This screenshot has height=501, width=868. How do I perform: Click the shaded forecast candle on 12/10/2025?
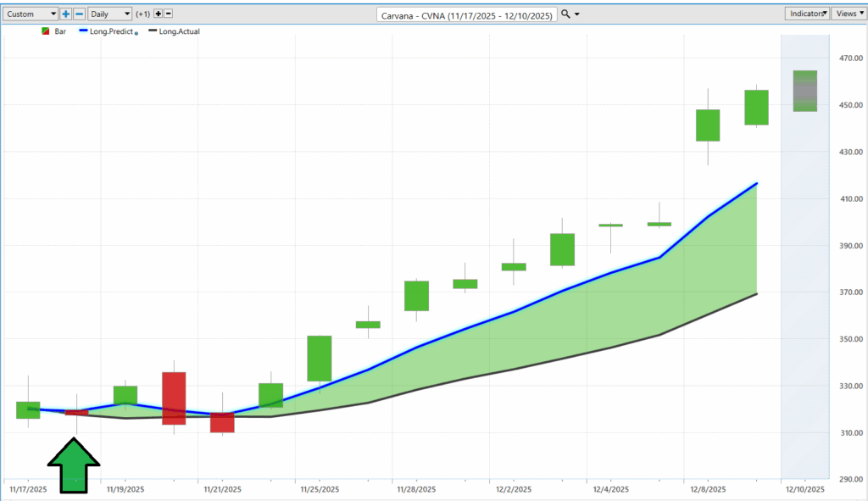click(804, 91)
